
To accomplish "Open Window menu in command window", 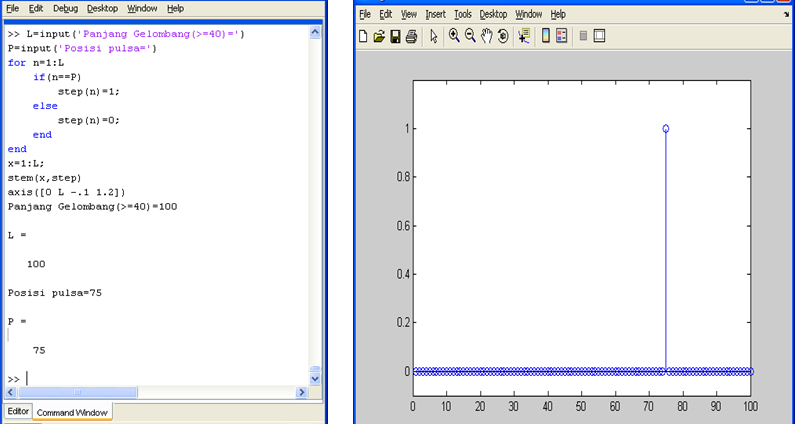I will tap(142, 8).
